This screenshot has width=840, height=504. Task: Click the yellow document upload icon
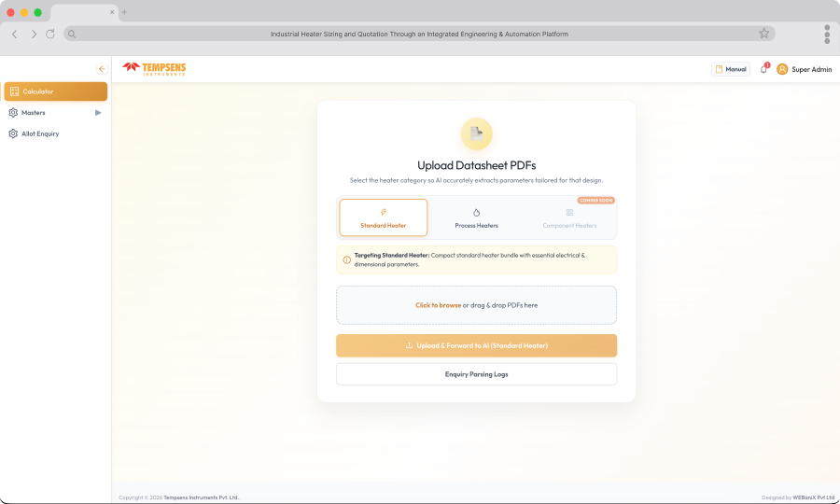[x=476, y=133]
